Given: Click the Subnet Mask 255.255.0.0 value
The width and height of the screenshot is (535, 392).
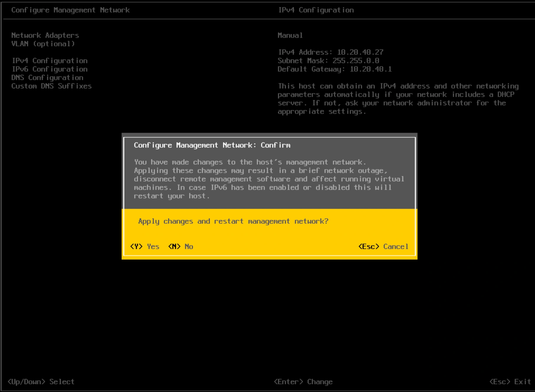Looking at the screenshot, I should point(327,61).
